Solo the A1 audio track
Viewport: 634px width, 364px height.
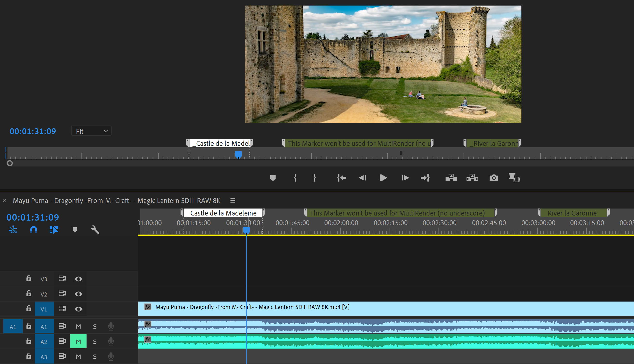click(95, 326)
